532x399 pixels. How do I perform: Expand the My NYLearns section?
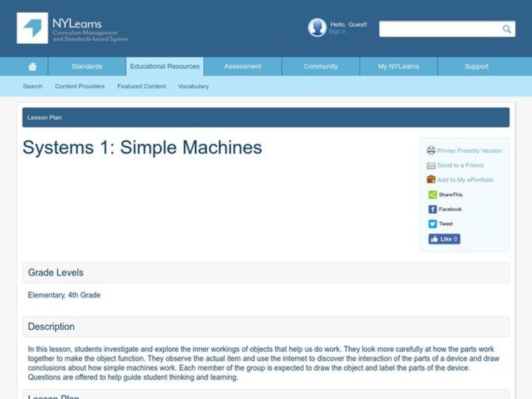(x=397, y=66)
